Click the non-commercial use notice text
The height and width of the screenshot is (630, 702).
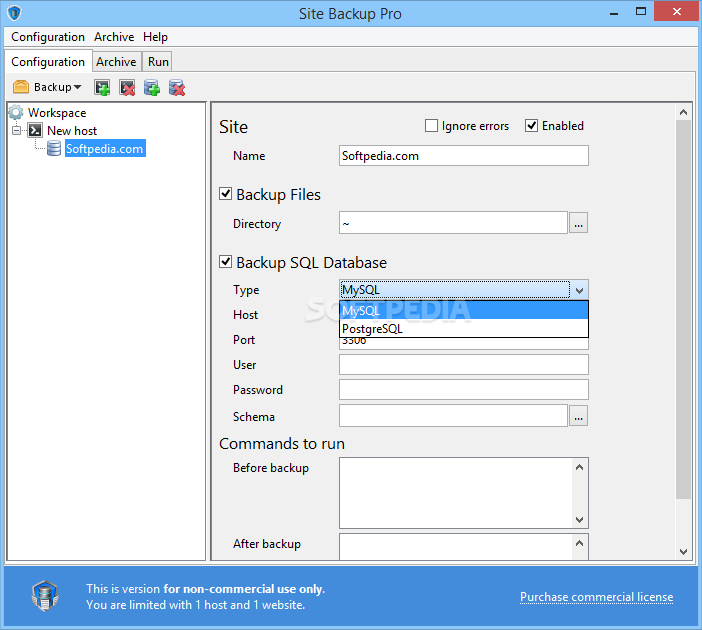tap(205, 596)
